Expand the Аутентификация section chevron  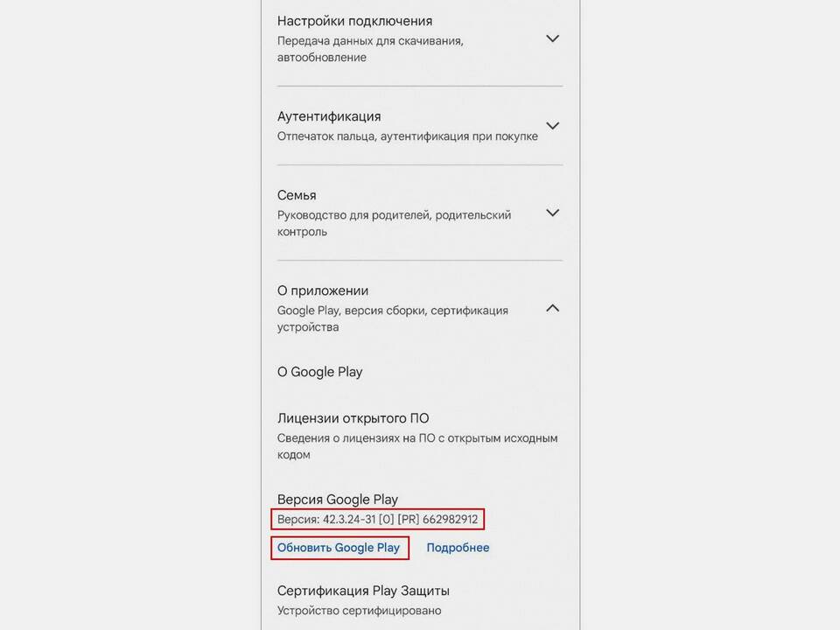pyautogui.click(x=552, y=125)
